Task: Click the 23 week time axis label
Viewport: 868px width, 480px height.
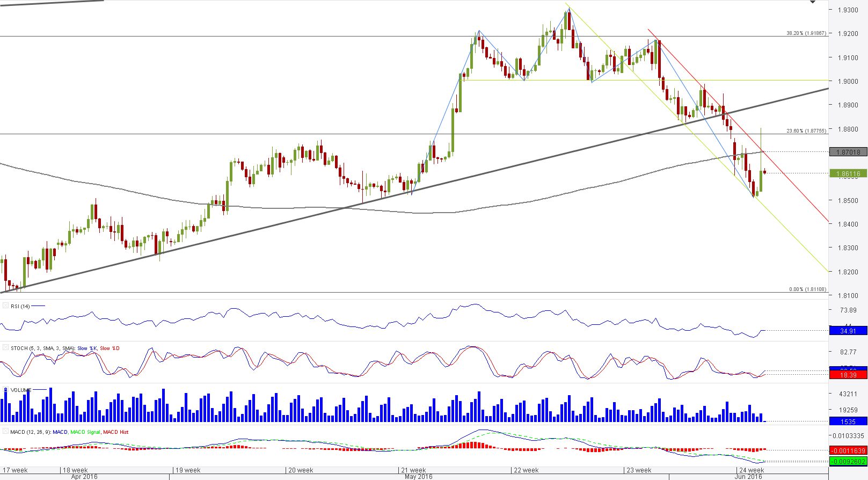Action: [639, 470]
